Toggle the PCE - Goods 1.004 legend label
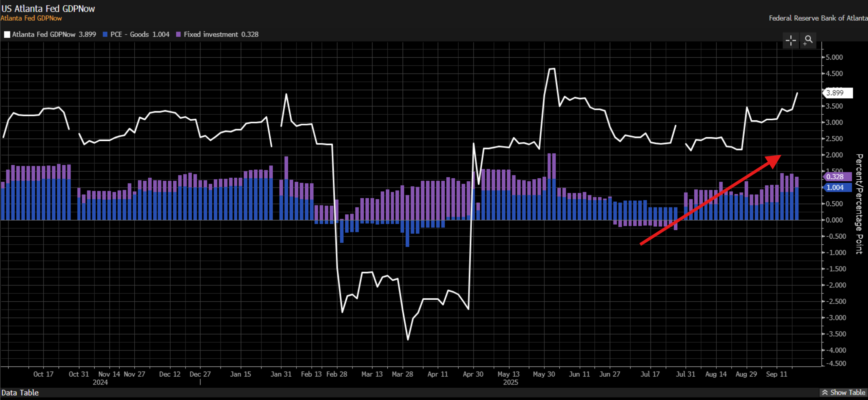 140,35
